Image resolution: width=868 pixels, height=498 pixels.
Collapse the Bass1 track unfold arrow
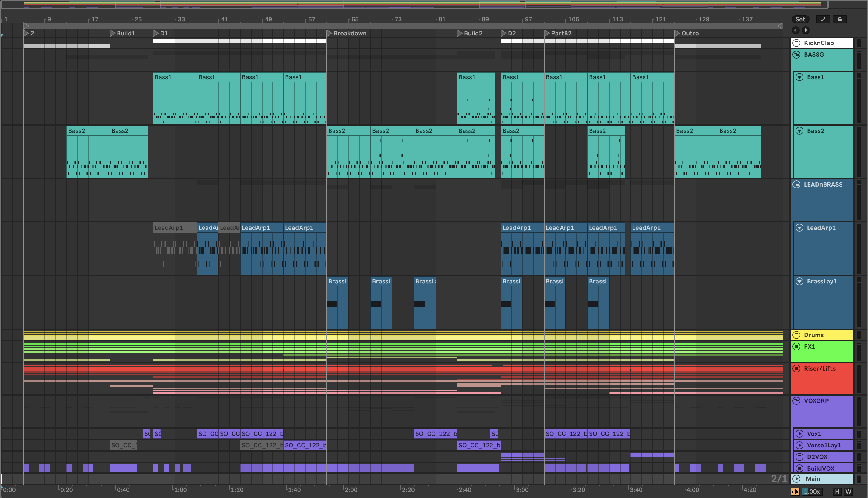800,77
